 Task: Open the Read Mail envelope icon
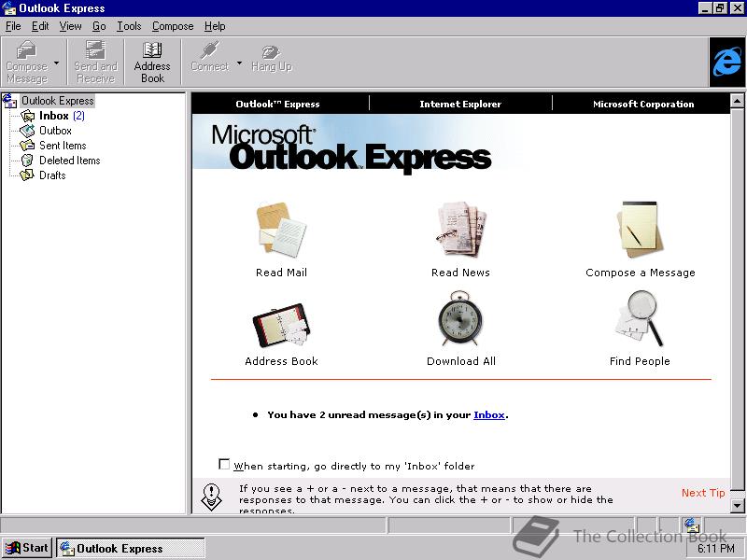click(282, 230)
